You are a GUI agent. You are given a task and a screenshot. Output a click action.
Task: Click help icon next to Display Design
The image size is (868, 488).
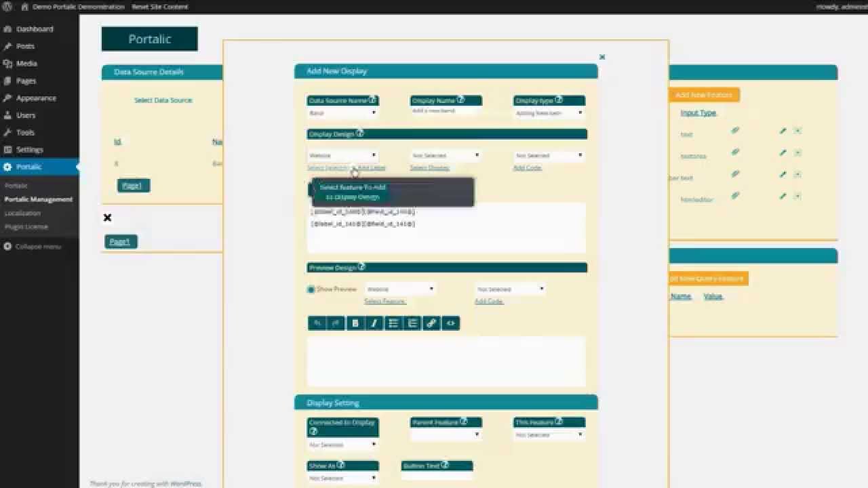click(x=360, y=134)
